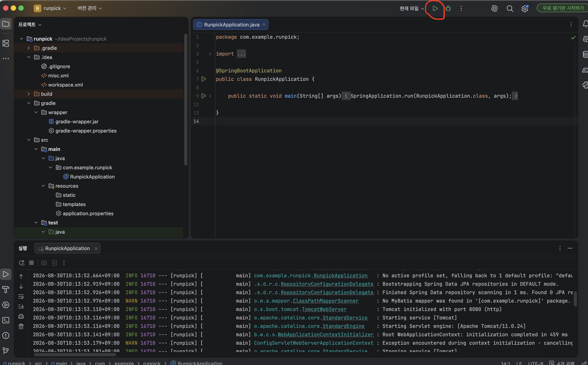Screen dimensions: 588x365
Task: Start debugging with the bug icon
Action: pos(448,8)
